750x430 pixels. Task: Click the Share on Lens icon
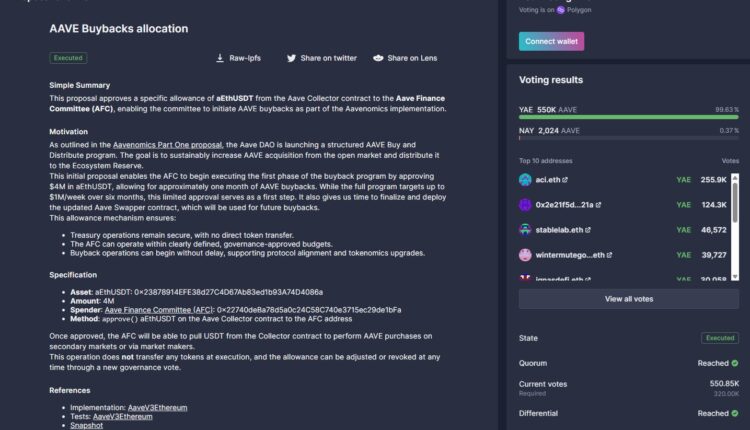click(378, 58)
